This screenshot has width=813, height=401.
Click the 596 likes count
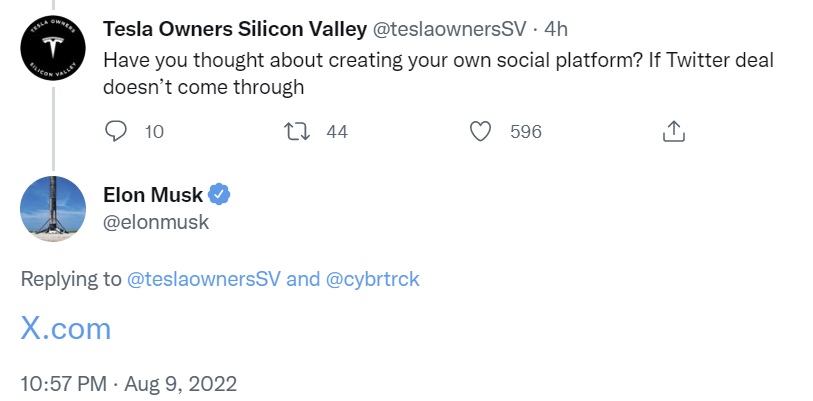point(525,131)
